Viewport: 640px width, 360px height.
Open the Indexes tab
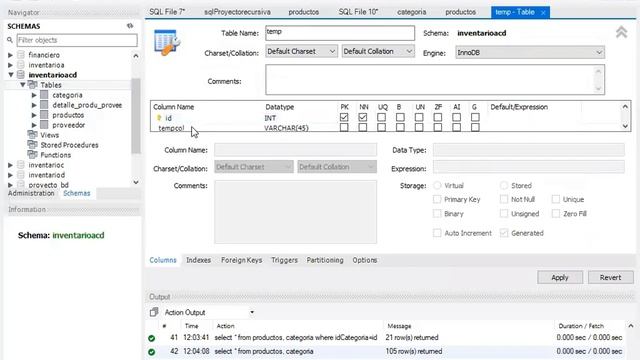[x=198, y=260]
